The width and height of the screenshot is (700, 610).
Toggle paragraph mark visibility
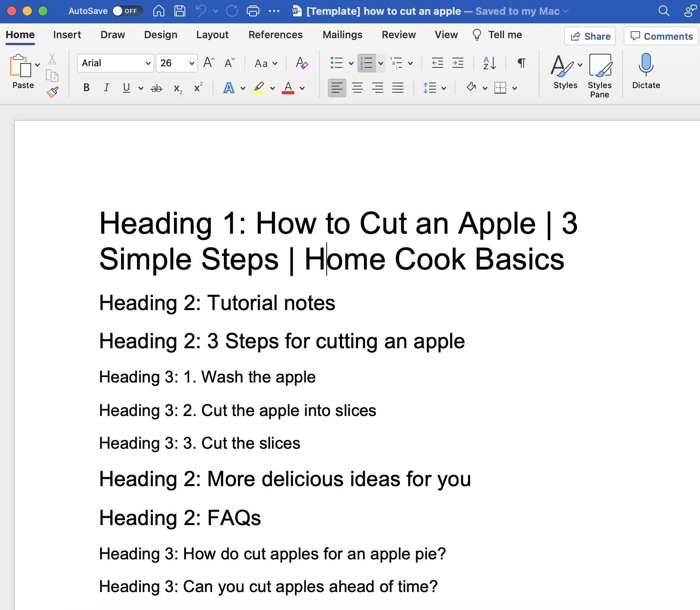(521, 63)
